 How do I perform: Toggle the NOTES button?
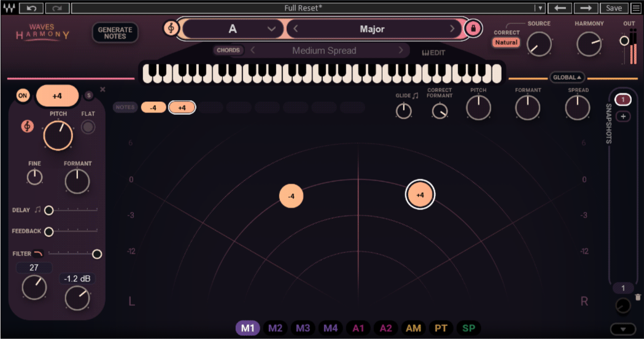pyautogui.click(x=125, y=107)
